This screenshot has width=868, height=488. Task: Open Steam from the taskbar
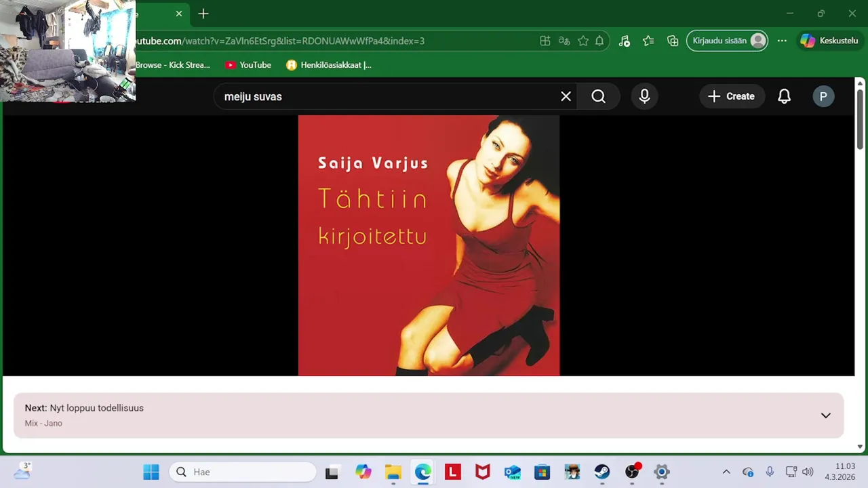tap(602, 472)
